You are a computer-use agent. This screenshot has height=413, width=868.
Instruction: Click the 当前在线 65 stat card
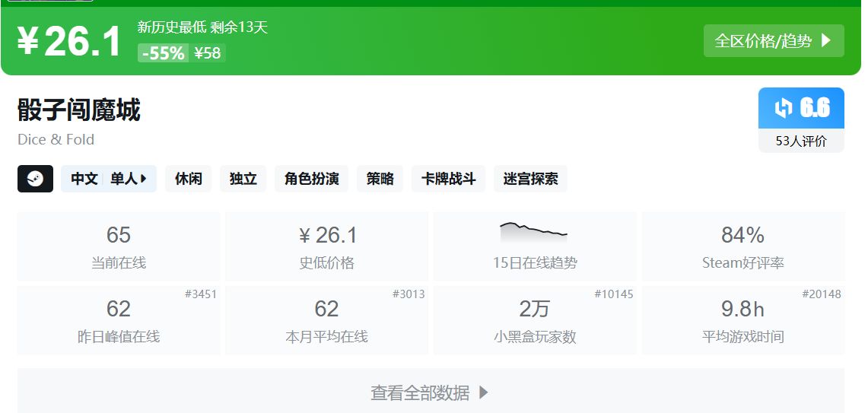[119, 246]
